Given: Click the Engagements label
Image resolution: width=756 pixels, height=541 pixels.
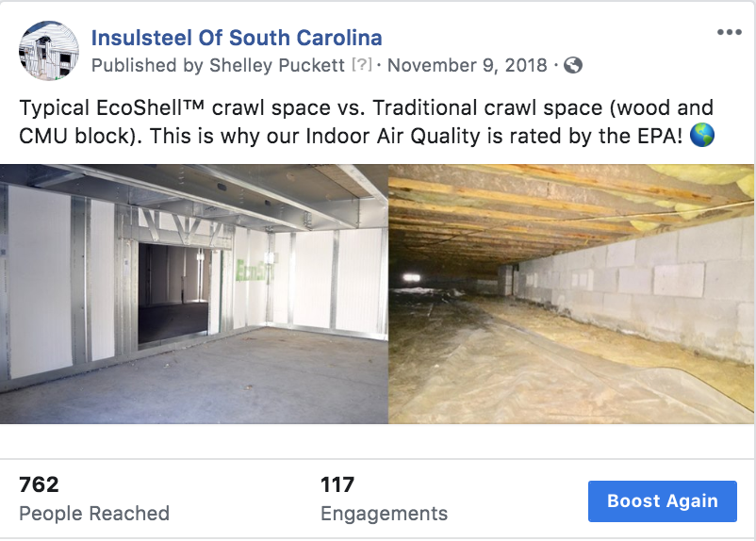Looking at the screenshot, I should pos(384,514).
